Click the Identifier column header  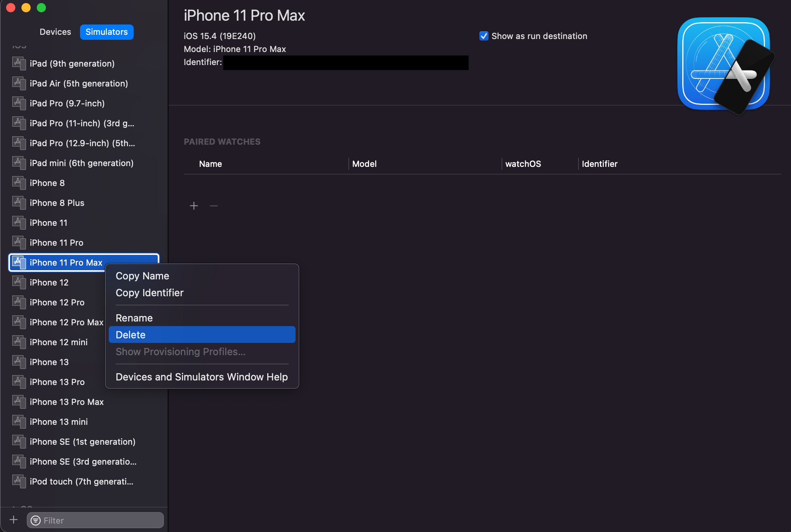click(x=600, y=164)
